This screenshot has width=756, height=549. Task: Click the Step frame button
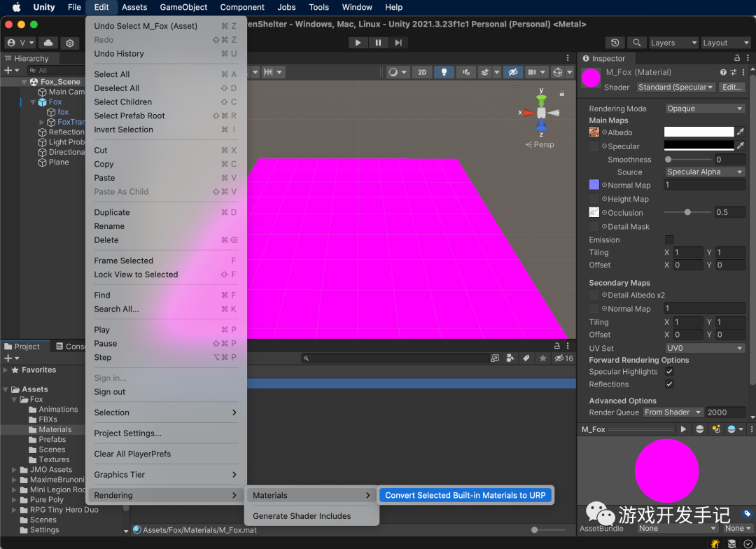coord(398,43)
